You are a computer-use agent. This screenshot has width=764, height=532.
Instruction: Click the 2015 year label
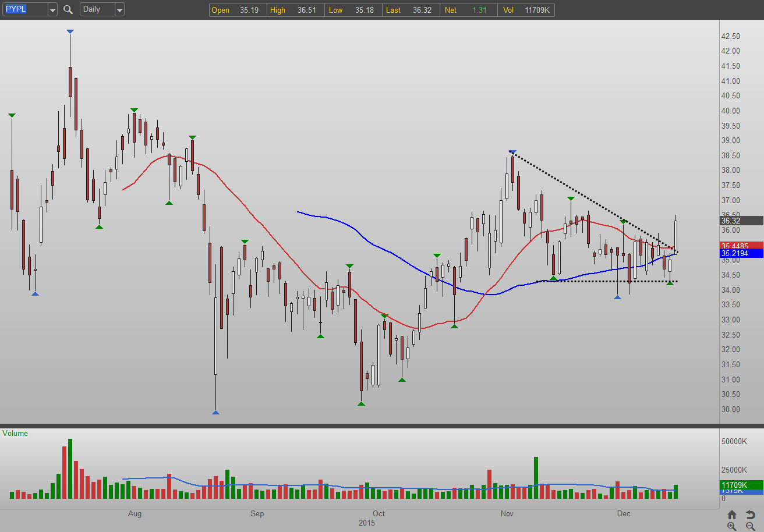[367, 523]
